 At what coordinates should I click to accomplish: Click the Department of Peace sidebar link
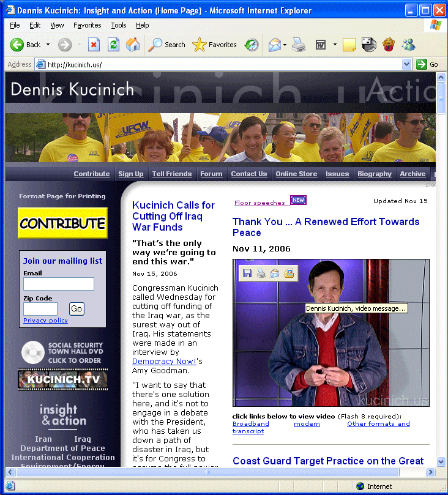click(62, 448)
